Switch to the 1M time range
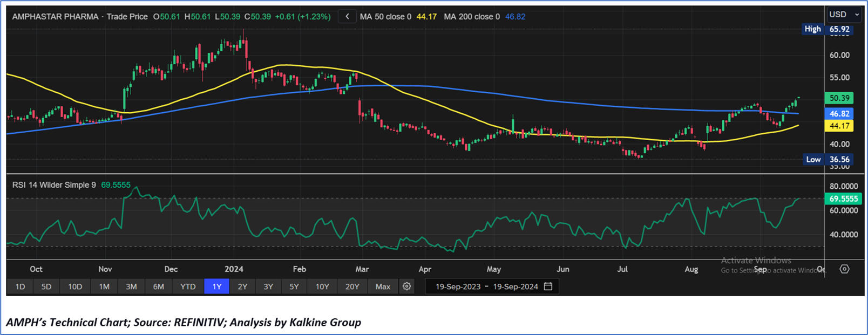This screenshot has width=868, height=335. pyautogui.click(x=104, y=286)
